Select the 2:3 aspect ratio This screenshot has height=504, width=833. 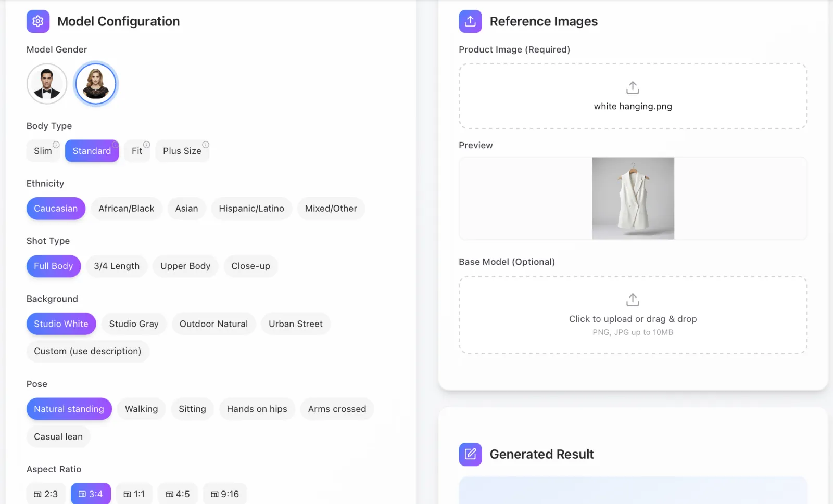click(x=46, y=494)
